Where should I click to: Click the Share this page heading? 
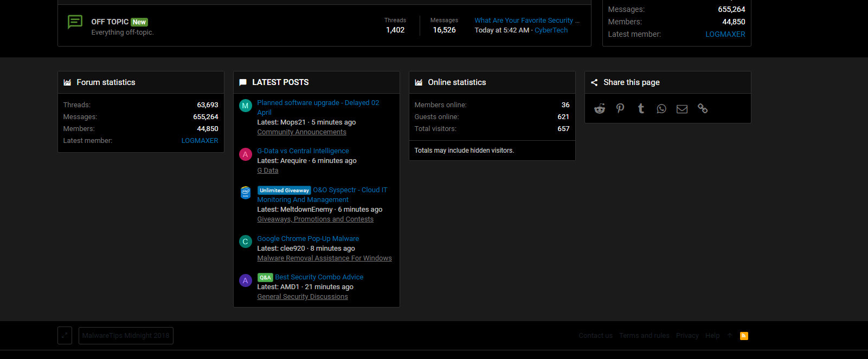point(632,82)
